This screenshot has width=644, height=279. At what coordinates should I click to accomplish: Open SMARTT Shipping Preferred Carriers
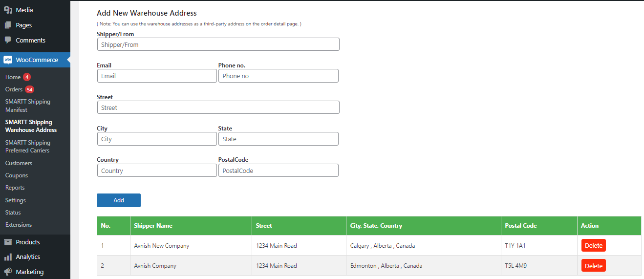coord(27,147)
